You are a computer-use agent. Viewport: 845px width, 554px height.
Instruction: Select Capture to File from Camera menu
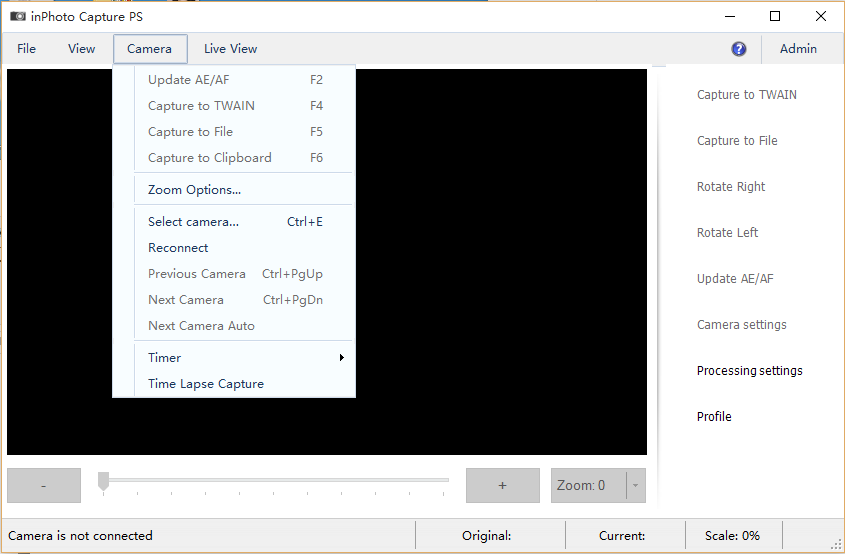pyautogui.click(x=234, y=131)
